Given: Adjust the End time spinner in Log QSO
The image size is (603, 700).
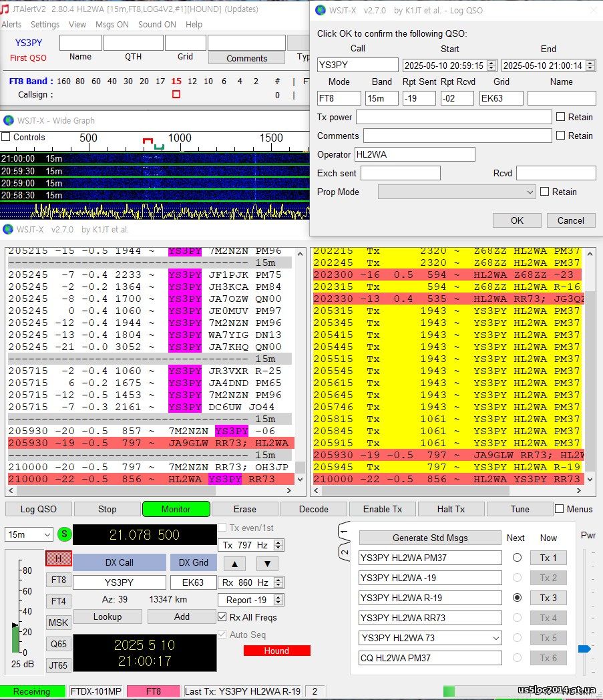Looking at the screenshot, I should click(x=590, y=65).
